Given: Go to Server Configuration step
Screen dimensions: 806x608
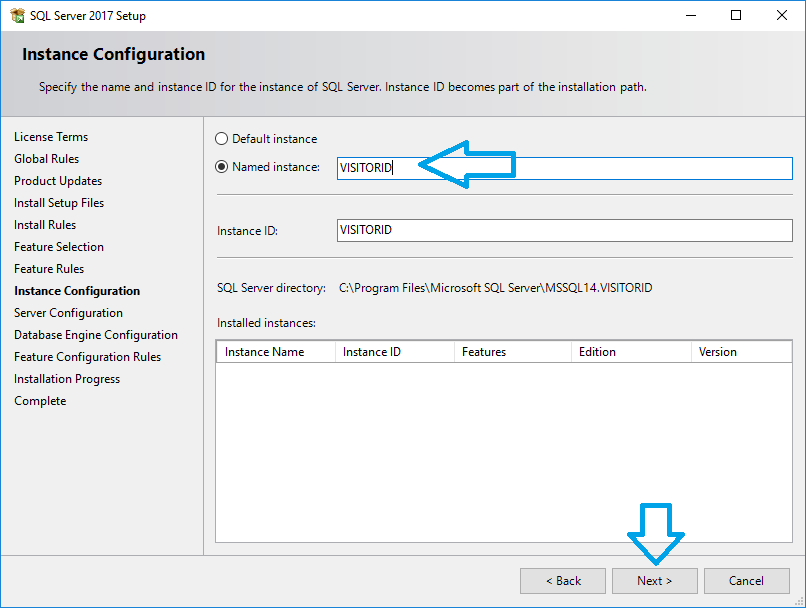Looking at the screenshot, I should pos(68,313).
